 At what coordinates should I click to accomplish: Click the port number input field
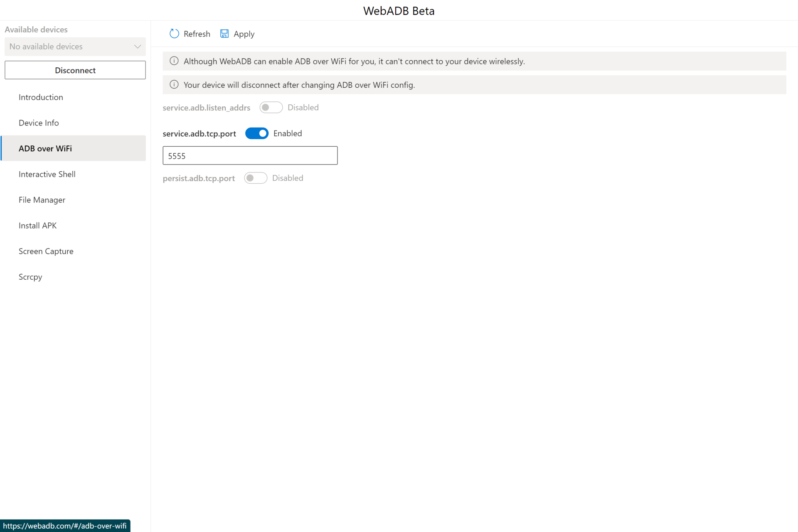(250, 155)
